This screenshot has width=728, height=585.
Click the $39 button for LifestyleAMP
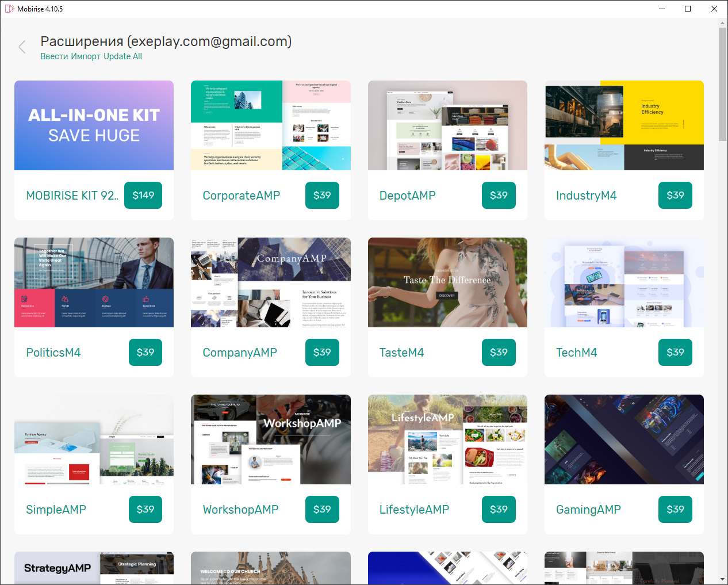click(x=499, y=509)
